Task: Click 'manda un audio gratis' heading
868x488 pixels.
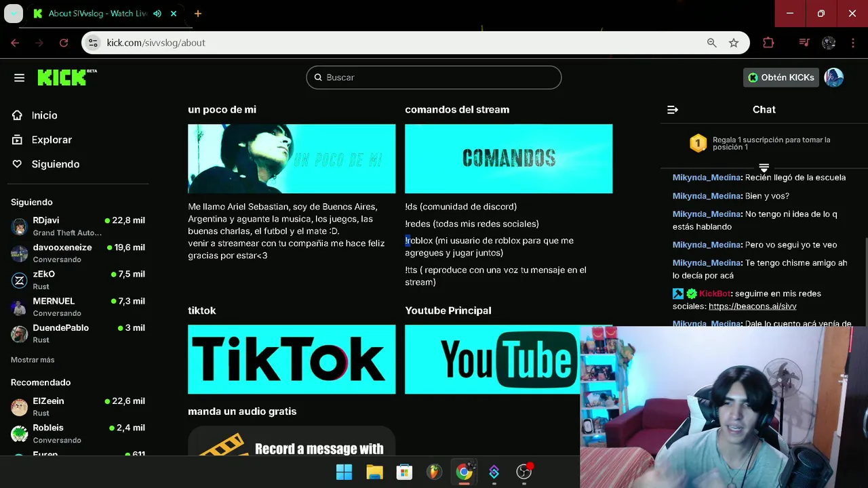Action: (x=242, y=411)
